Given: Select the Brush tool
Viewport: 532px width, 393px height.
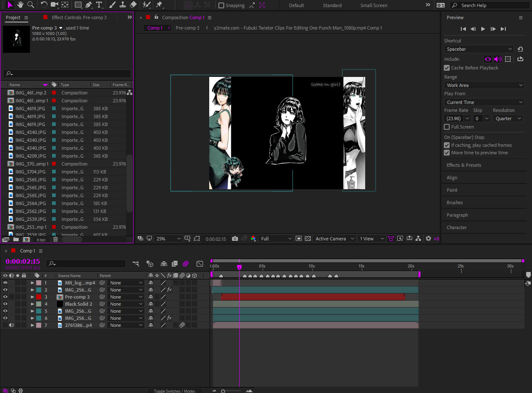Looking at the screenshot, I should click(x=112, y=5).
